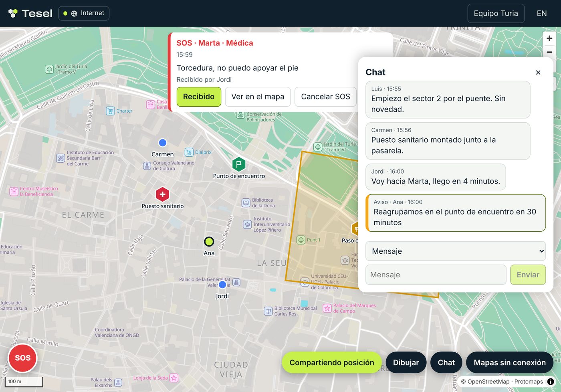Screen dimensions: 561x392
Task: Zoom out on the map
Action: click(x=549, y=52)
